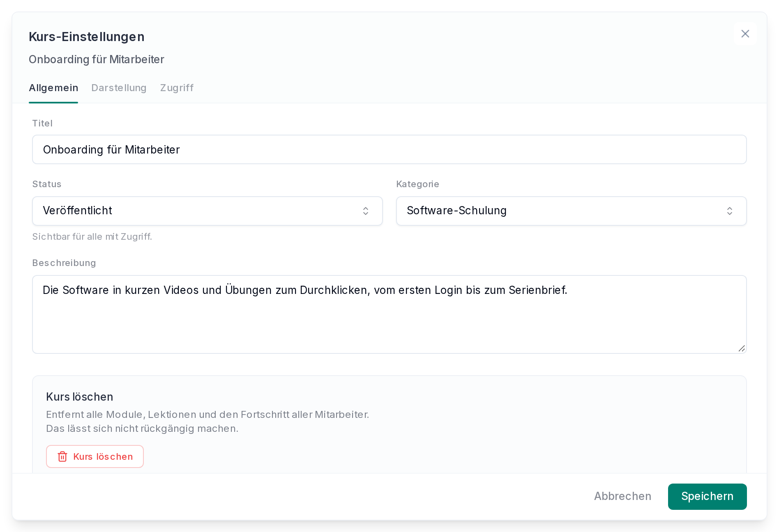Screen dimensions: 779x532
Task: Click the resize handle of Beschreibung textarea
Action: (x=741, y=349)
